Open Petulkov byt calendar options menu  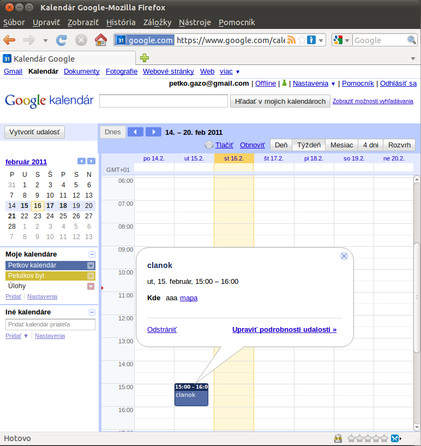point(90,276)
